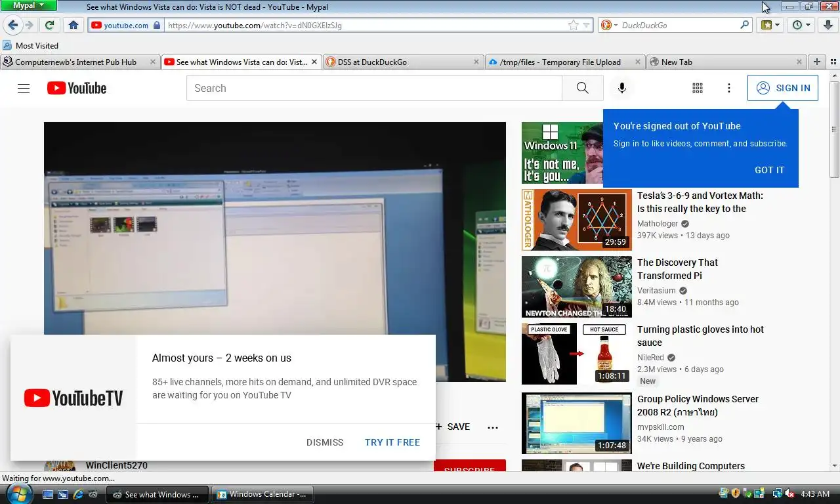Screen dimensions: 840x504
Task: Click the network connection tray icon
Action: coord(777,494)
